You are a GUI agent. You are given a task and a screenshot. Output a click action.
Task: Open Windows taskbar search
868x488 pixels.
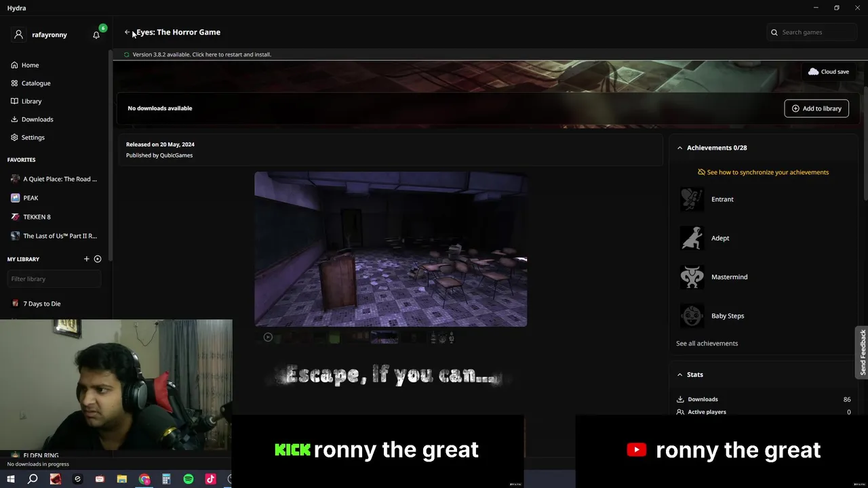coord(33,479)
